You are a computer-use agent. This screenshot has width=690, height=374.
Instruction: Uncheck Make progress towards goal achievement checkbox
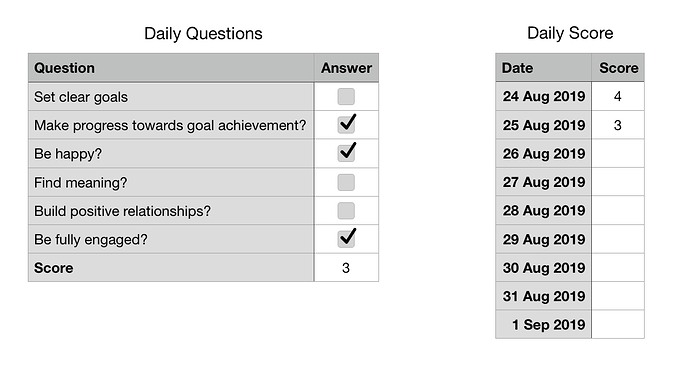click(346, 125)
